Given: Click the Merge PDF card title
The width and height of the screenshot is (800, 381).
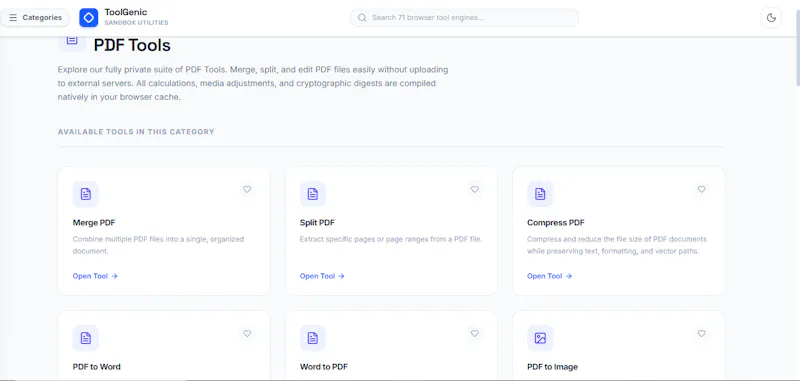Looking at the screenshot, I should tap(94, 222).
